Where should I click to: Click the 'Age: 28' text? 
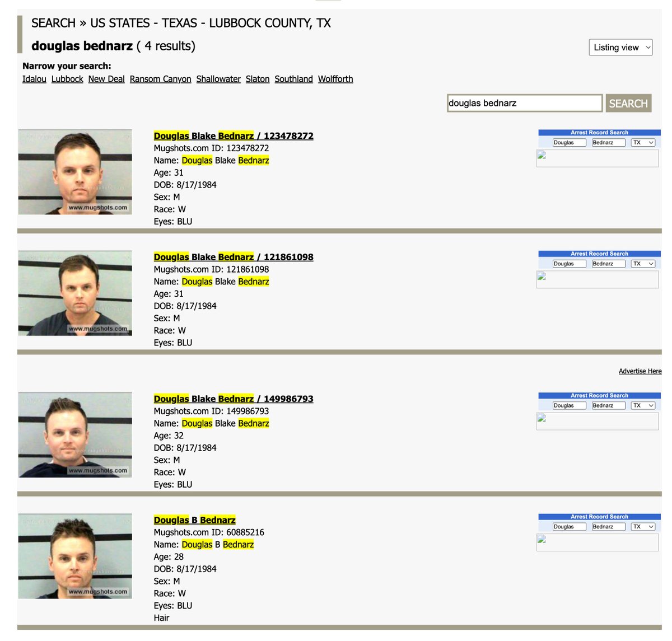point(169,557)
